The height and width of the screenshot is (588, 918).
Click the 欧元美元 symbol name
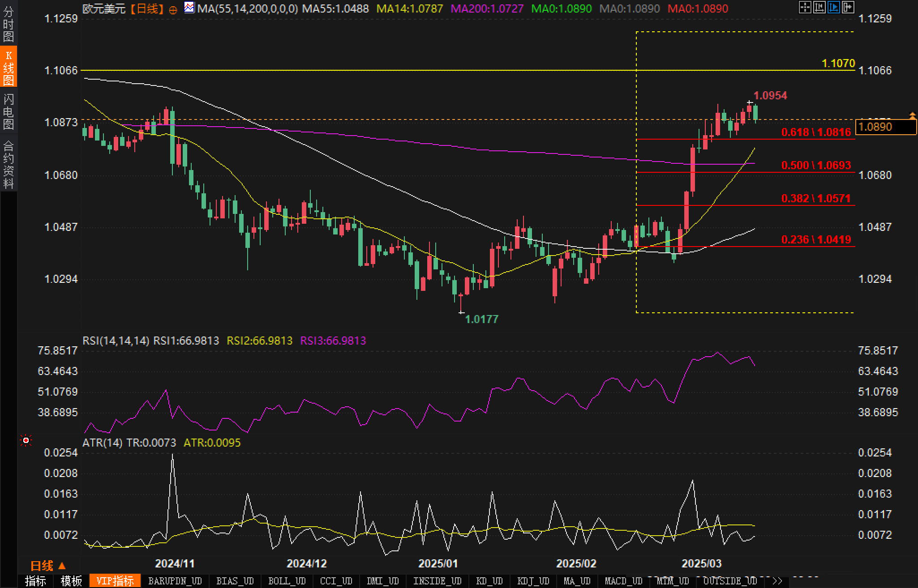[x=104, y=9]
